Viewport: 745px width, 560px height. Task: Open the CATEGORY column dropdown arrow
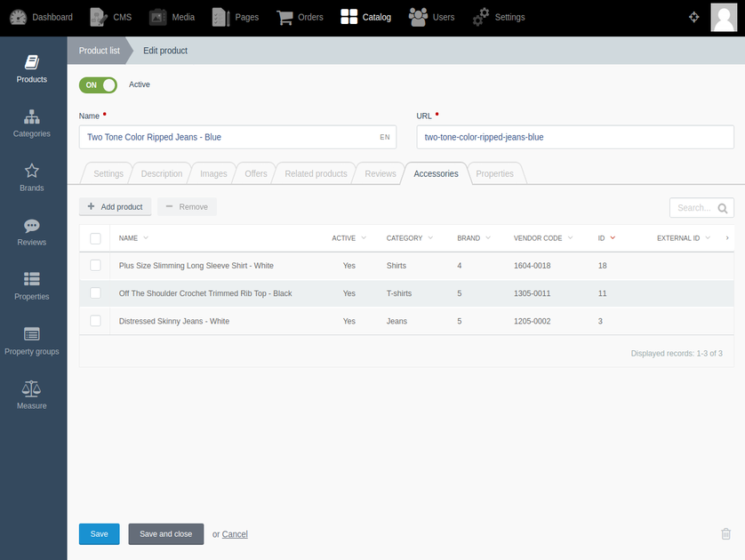tap(430, 237)
